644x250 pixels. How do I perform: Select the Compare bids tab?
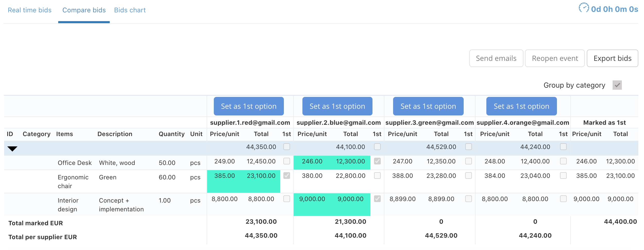tap(84, 10)
